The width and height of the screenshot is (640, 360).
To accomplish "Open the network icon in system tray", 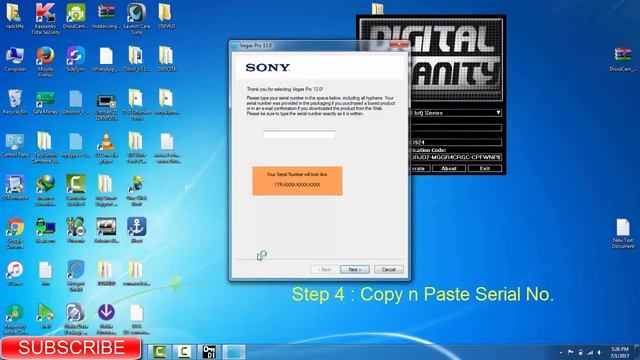I will click(590, 352).
